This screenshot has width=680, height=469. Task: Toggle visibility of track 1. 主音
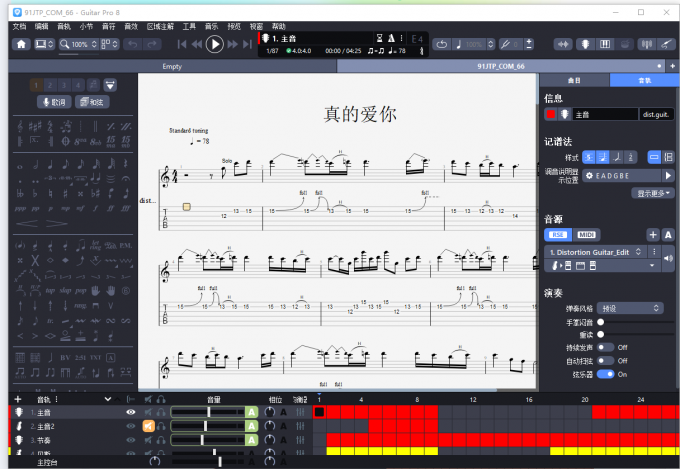pyautogui.click(x=131, y=412)
